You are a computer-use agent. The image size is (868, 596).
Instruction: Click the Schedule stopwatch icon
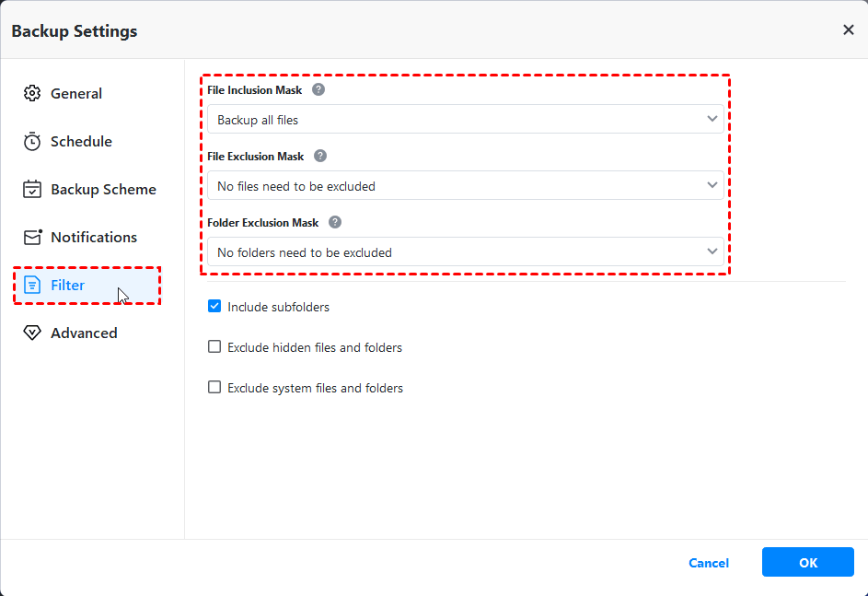[x=32, y=142]
